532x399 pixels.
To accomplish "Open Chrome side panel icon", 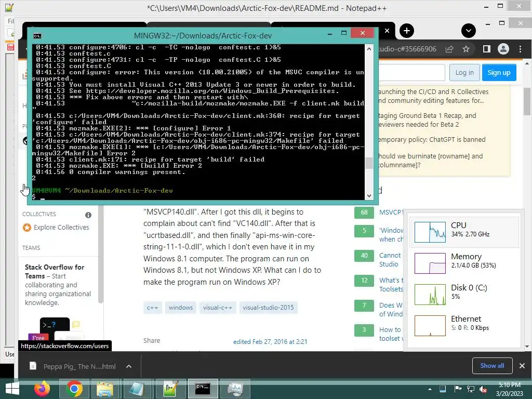I will tap(486, 49).
